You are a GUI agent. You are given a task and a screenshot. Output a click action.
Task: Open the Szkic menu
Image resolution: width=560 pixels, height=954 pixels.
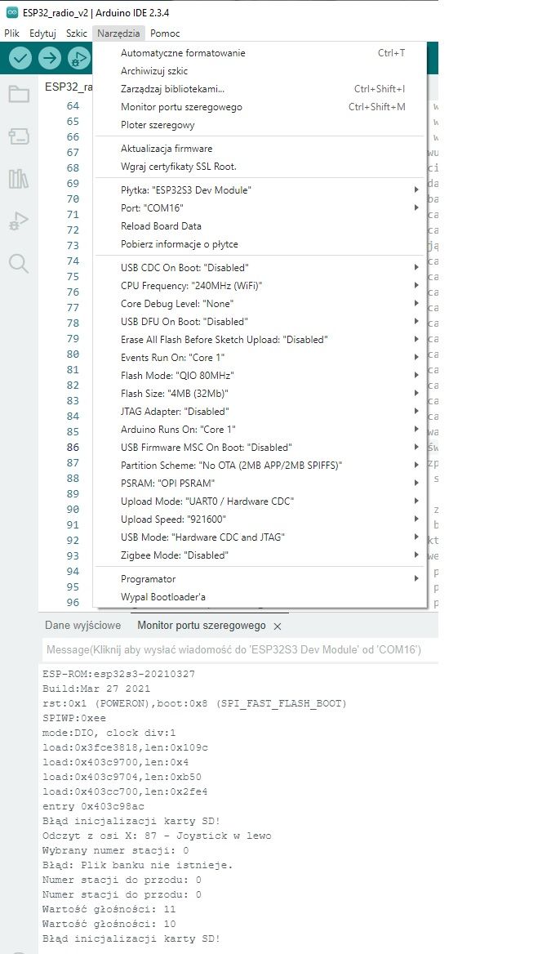coord(77,33)
